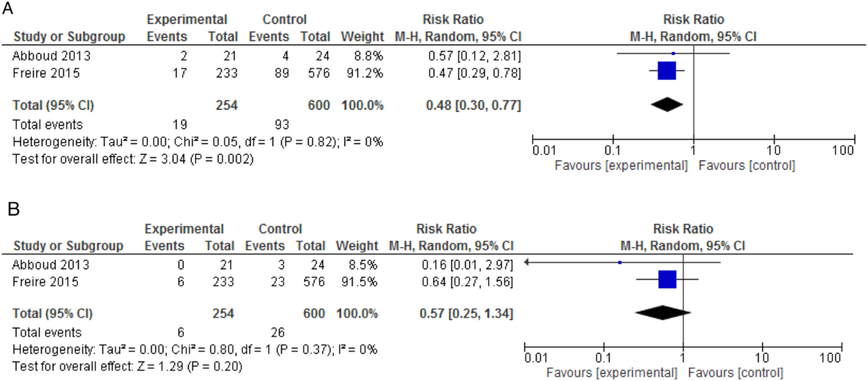Click the small blue Abboud marker in panel A
868x381 pixels.
tap(673, 54)
